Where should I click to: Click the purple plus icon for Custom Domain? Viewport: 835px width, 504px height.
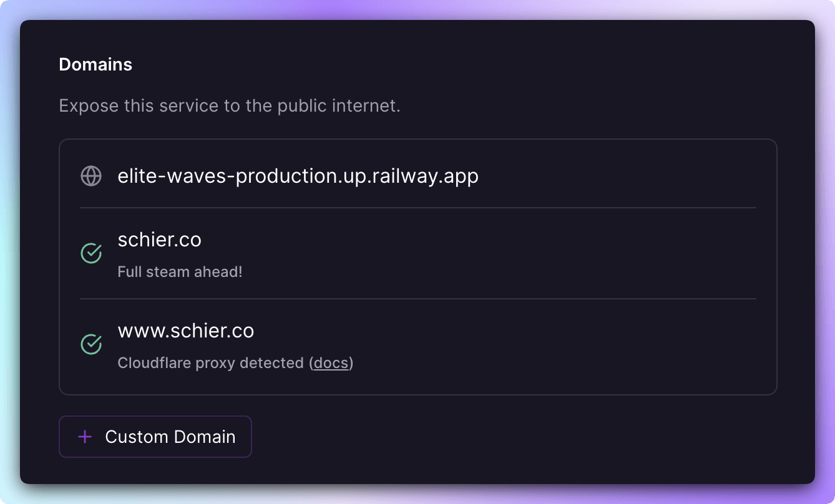point(85,437)
